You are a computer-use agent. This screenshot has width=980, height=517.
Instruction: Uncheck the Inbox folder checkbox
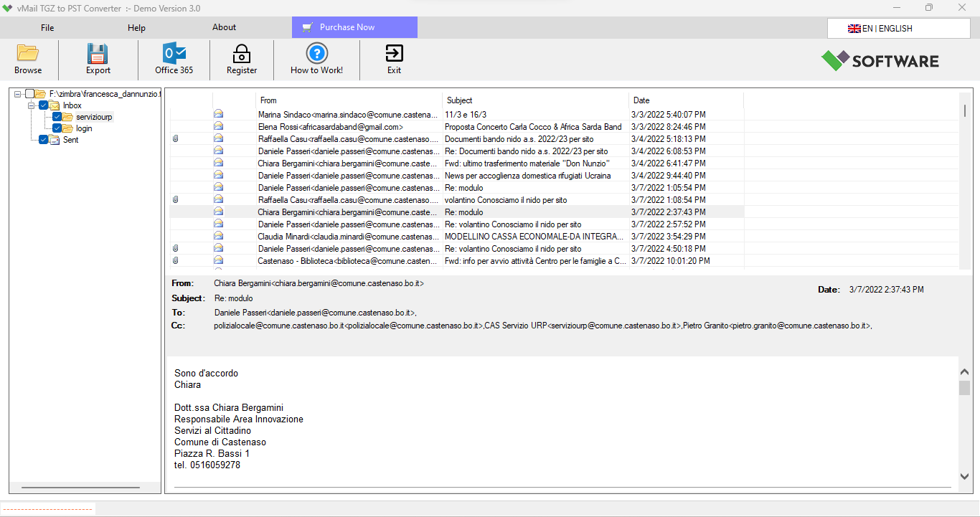click(x=44, y=105)
